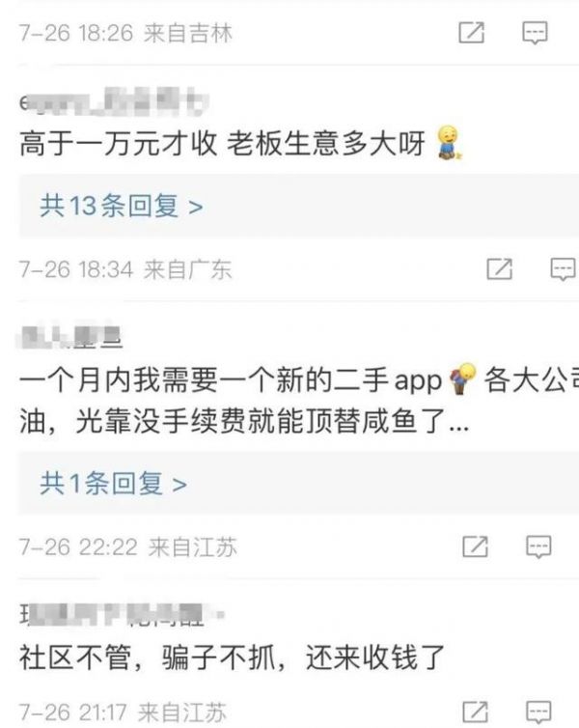Select the comment 高于一万元才收 老板生意多大呀

coord(240,143)
